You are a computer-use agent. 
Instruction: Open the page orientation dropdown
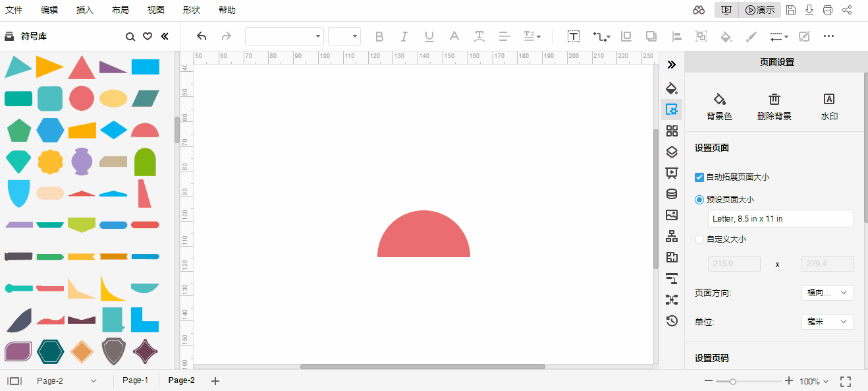tap(828, 293)
